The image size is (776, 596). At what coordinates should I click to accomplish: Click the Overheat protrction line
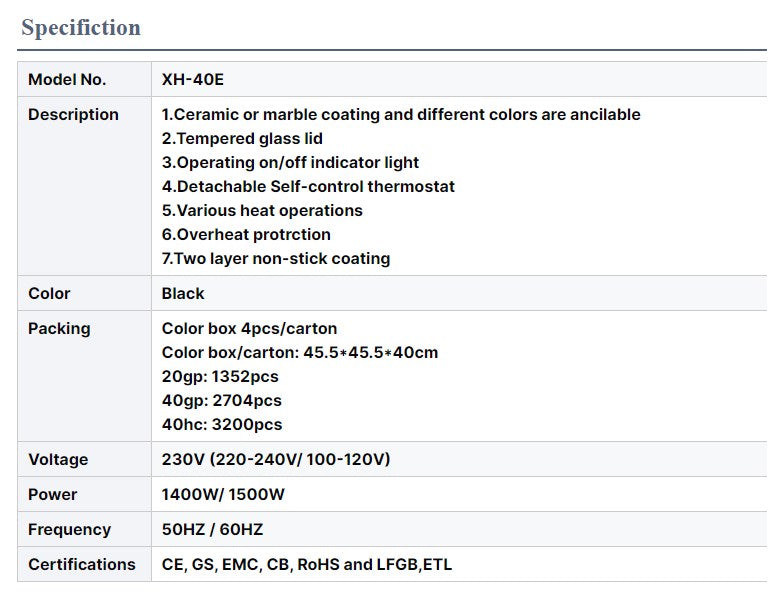tap(246, 235)
